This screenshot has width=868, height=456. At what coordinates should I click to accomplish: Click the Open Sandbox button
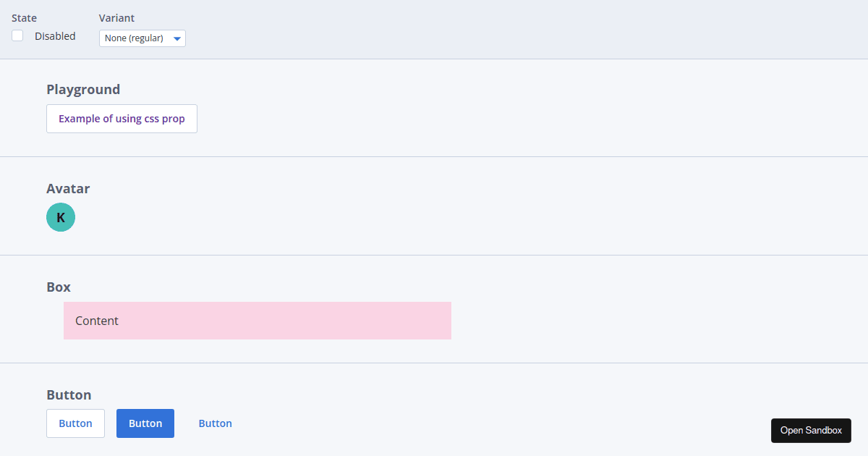(811, 430)
